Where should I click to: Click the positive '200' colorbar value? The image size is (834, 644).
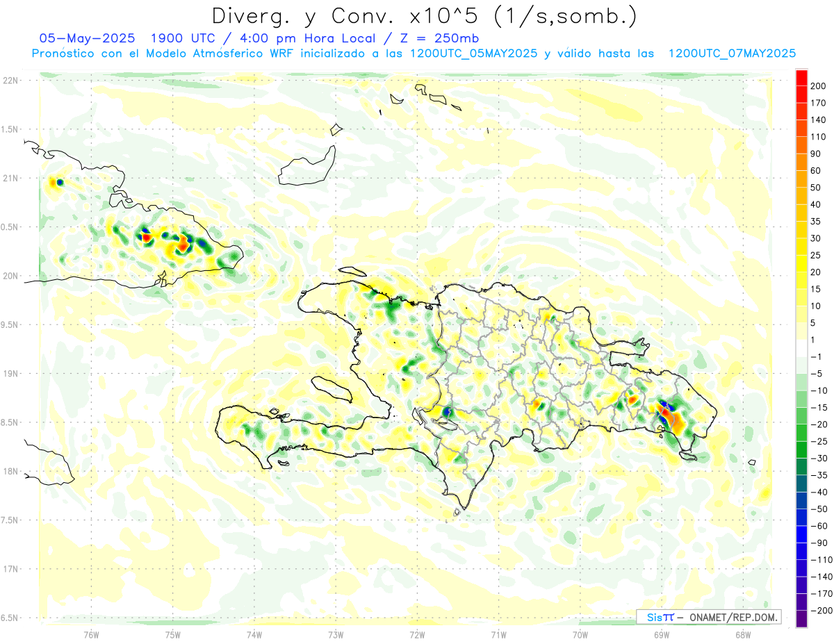pos(819,86)
